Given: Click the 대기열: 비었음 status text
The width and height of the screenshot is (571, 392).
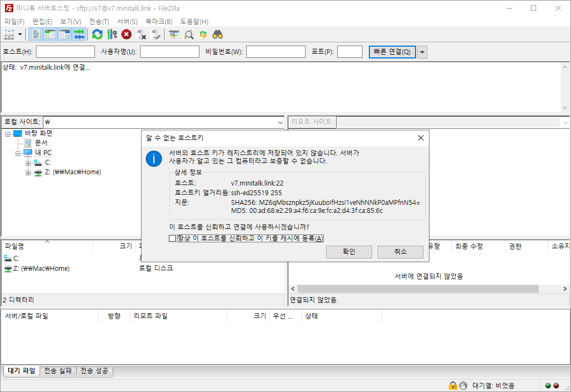Looking at the screenshot, I should click(x=493, y=386).
